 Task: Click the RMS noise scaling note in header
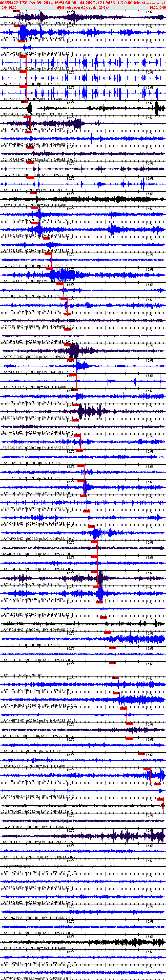(x=82, y=7)
